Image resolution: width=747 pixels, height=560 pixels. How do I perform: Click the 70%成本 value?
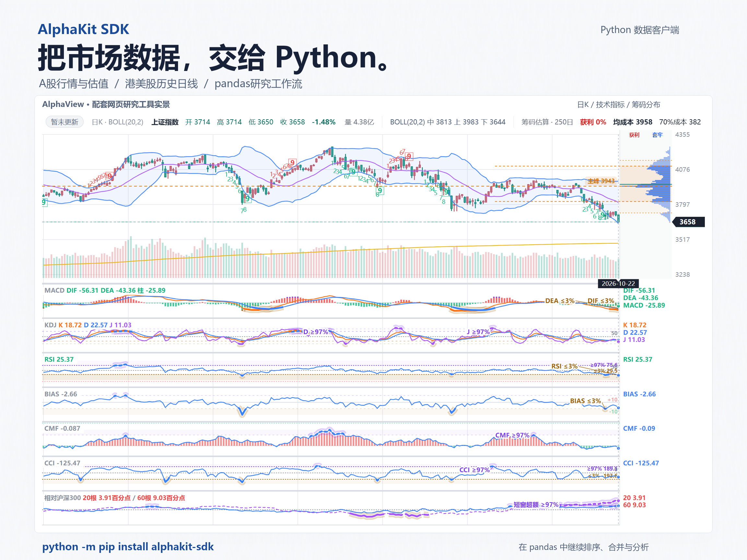pyautogui.click(x=680, y=122)
